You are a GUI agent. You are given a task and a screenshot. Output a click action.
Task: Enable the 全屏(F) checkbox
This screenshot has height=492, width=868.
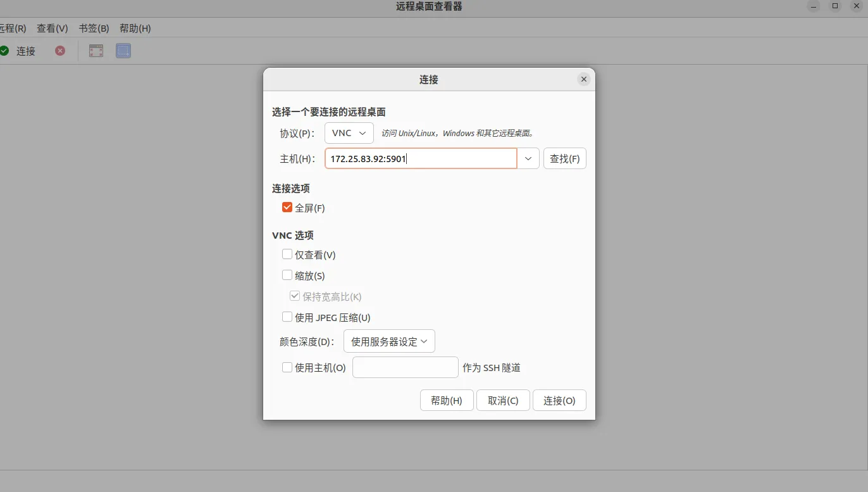click(287, 207)
